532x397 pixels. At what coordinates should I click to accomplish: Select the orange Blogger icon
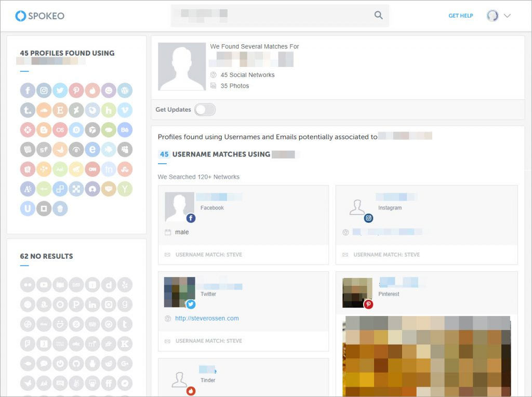click(44, 129)
